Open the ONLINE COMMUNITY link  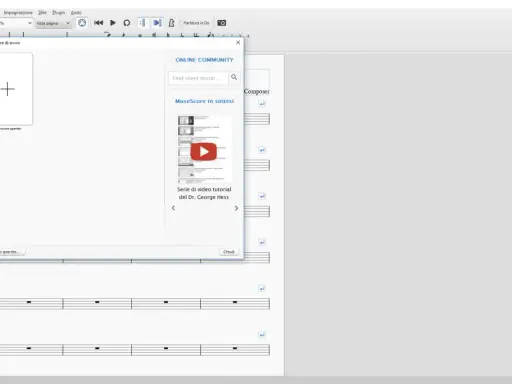(x=204, y=60)
